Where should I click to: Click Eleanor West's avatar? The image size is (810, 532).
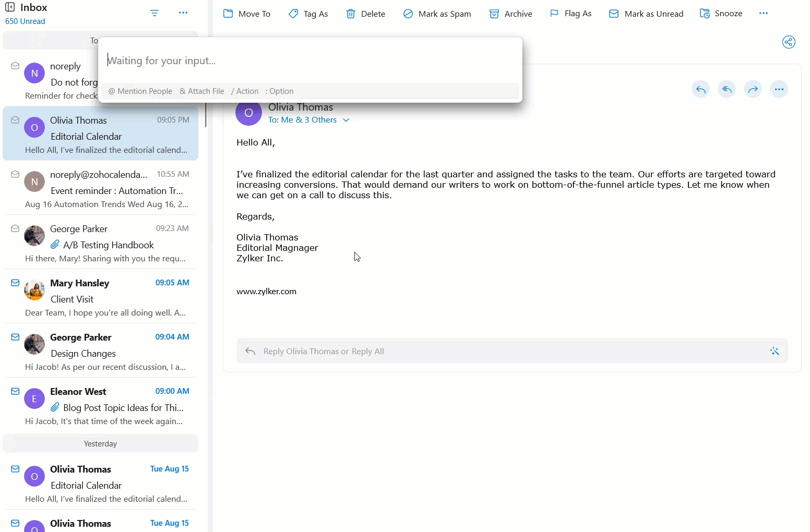(34, 399)
